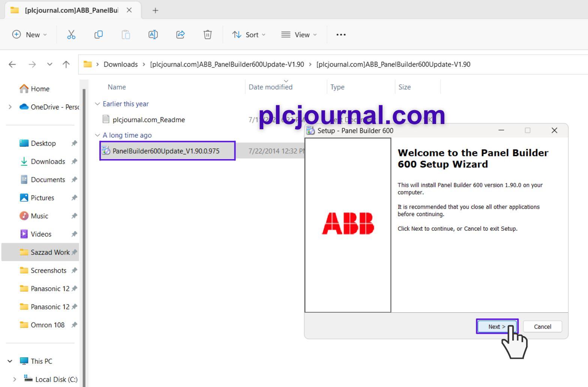The height and width of the screenshot is (387, 588).
Task: Unpin Desktop using its pin icon
Action: coord(74,143)
